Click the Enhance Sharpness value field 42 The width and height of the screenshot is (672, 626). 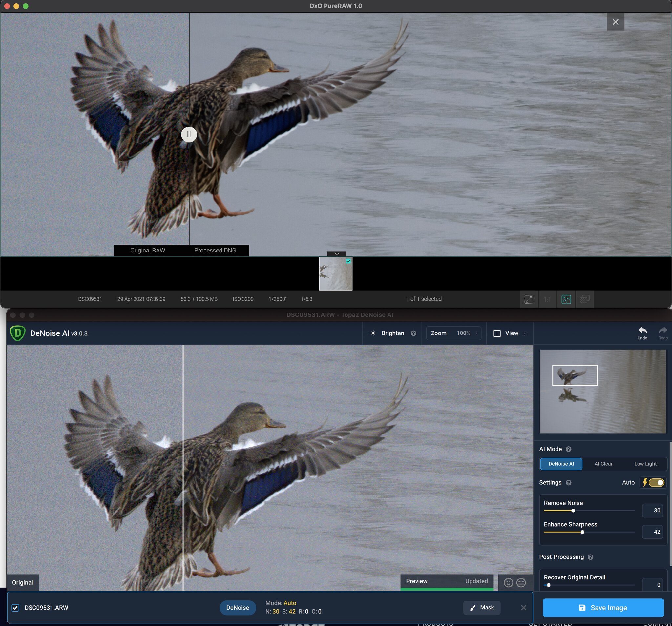click(652, 532)
